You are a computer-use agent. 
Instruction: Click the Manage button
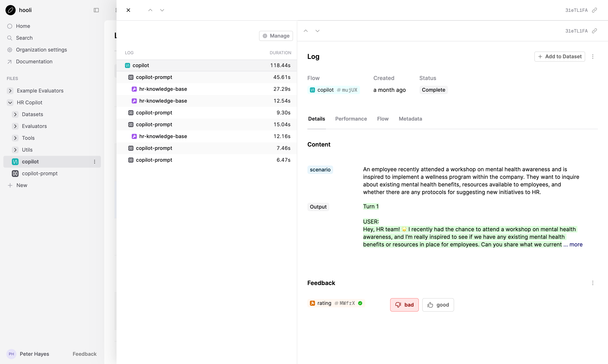pos(276,36)
